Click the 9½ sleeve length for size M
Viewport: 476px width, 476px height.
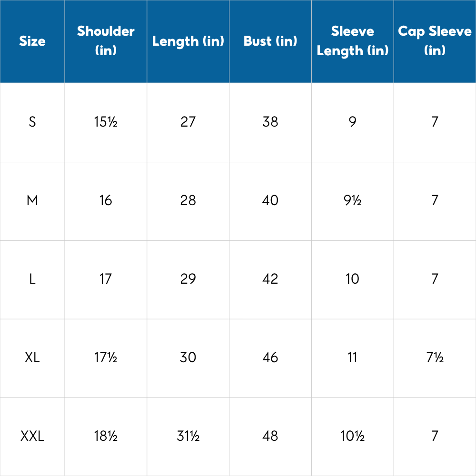pyautogui.click(x=353, y=201)
